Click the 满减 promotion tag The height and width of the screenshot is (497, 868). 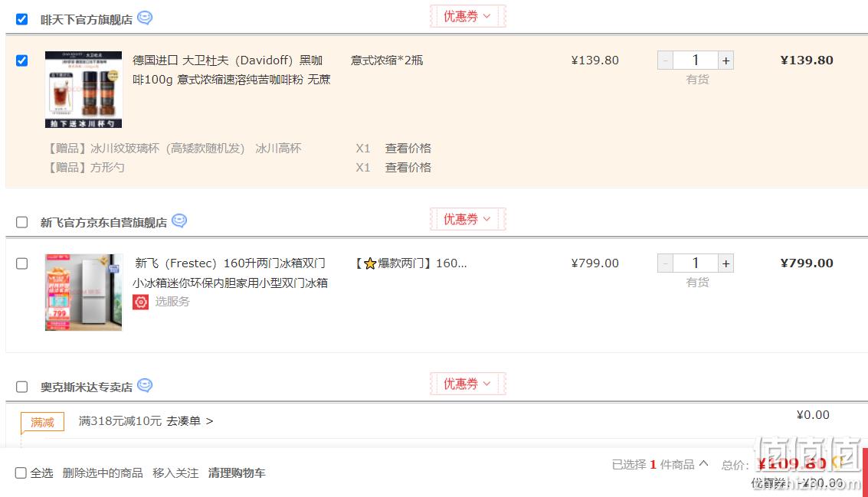(x=43, y=422)
